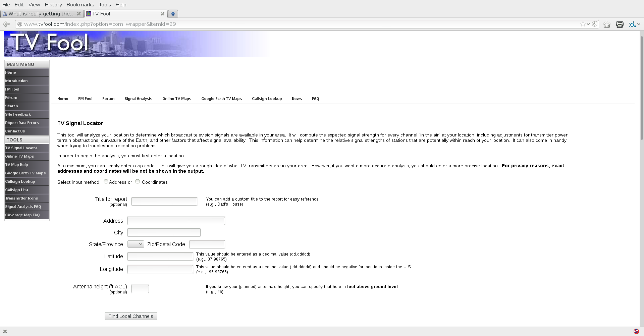
Task: Open Introduction in the sidebar
Action: [27, 81]
